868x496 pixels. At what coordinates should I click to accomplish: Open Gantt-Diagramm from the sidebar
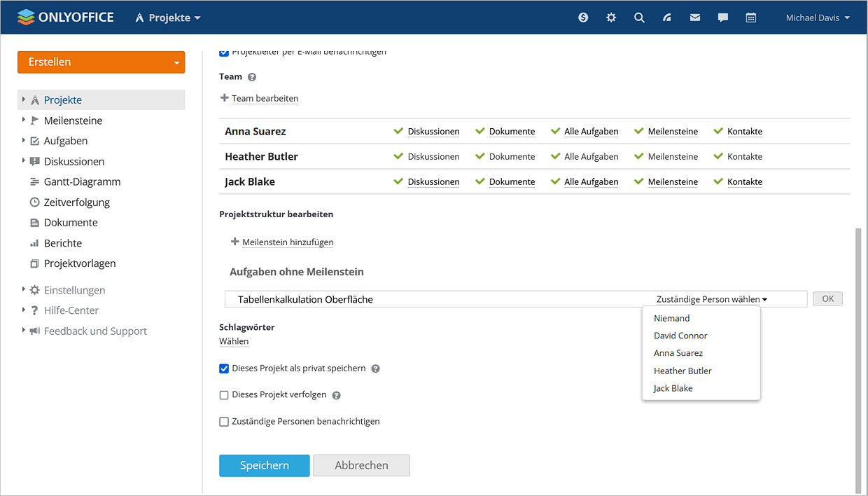[82, 181]
